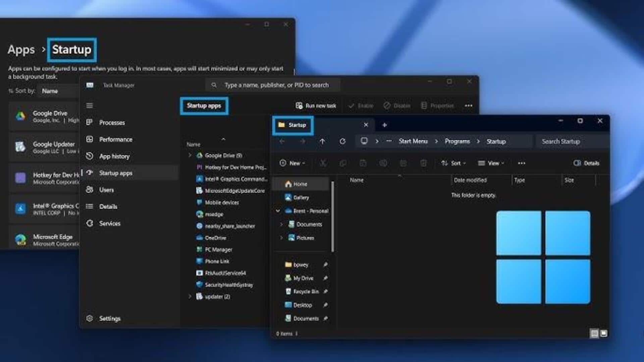644x362 pixels.
Task: Open Task Manager more options ellipsis
Action: [469, 106]
